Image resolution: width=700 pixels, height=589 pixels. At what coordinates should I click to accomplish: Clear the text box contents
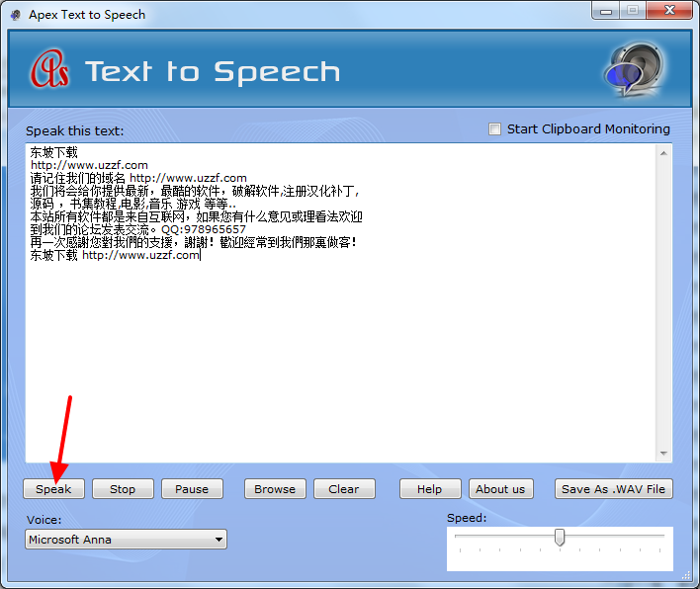[x=344, y=489]
